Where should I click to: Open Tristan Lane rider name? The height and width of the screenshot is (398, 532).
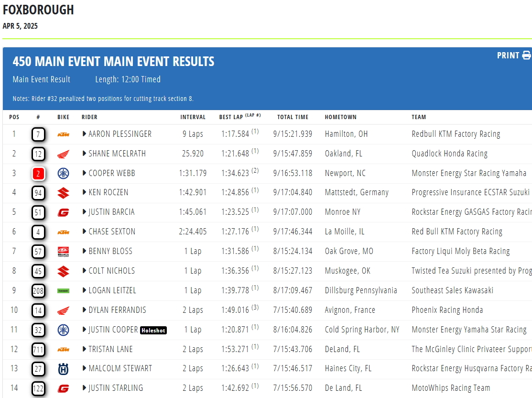tap(110, 349)
